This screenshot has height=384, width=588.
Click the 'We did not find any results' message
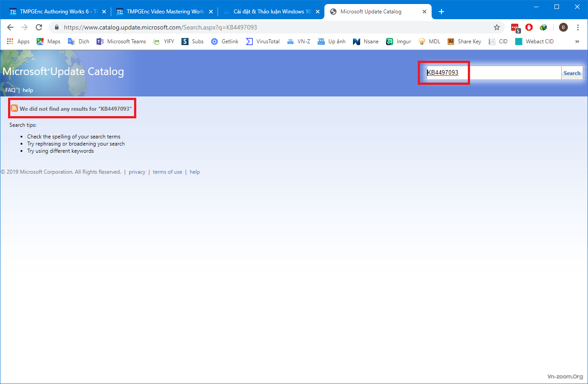[76, 109]
